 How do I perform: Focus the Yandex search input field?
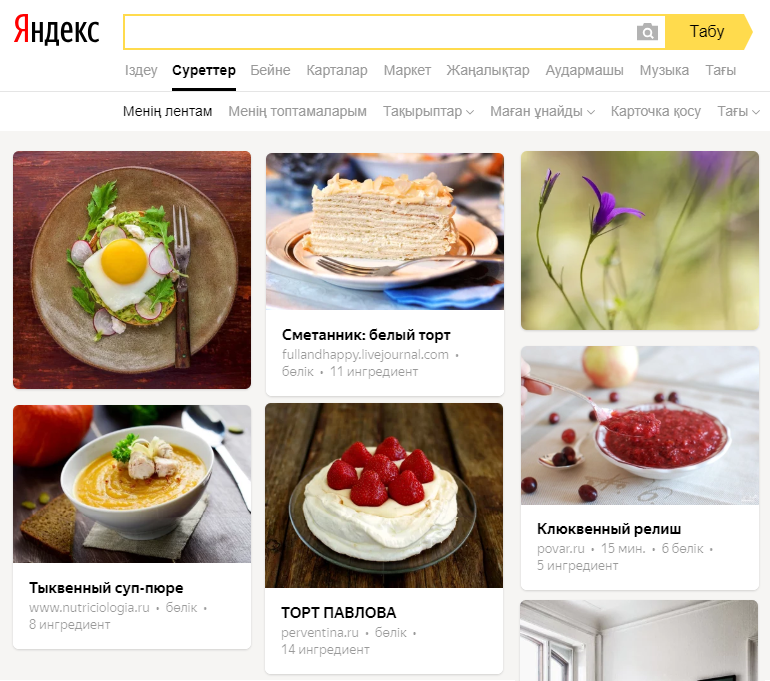[379, 32]
